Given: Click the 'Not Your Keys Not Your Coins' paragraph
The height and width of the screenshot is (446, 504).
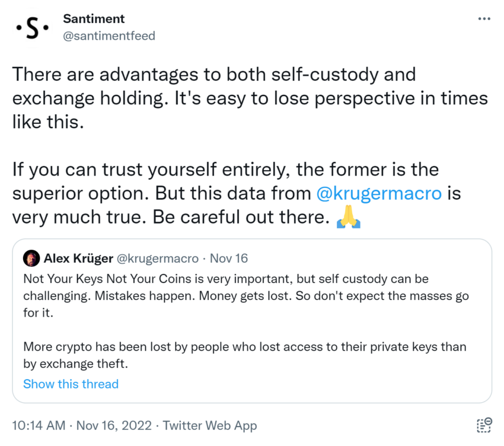Looking at the screenshot, I should click(225, 295).
